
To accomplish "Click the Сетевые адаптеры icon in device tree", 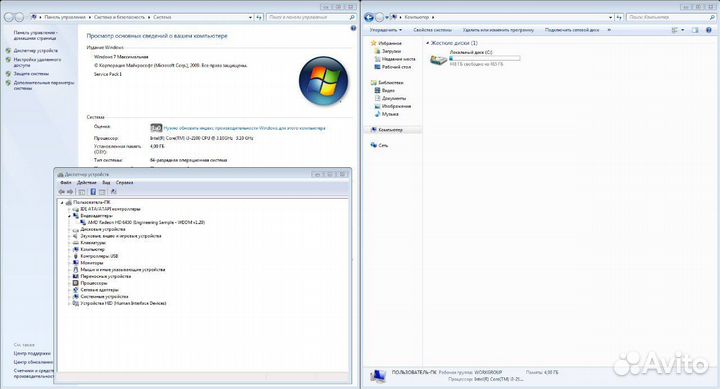I will 76,290.
